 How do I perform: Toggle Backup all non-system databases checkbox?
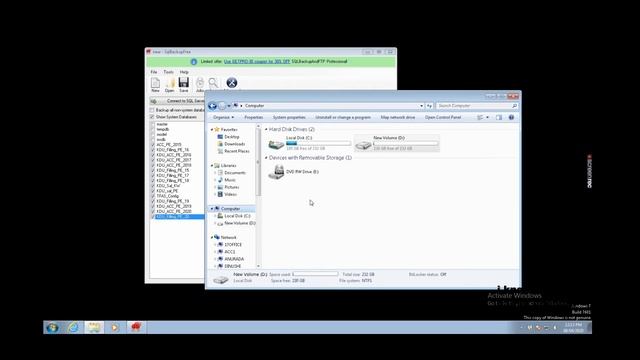[152, 110]
